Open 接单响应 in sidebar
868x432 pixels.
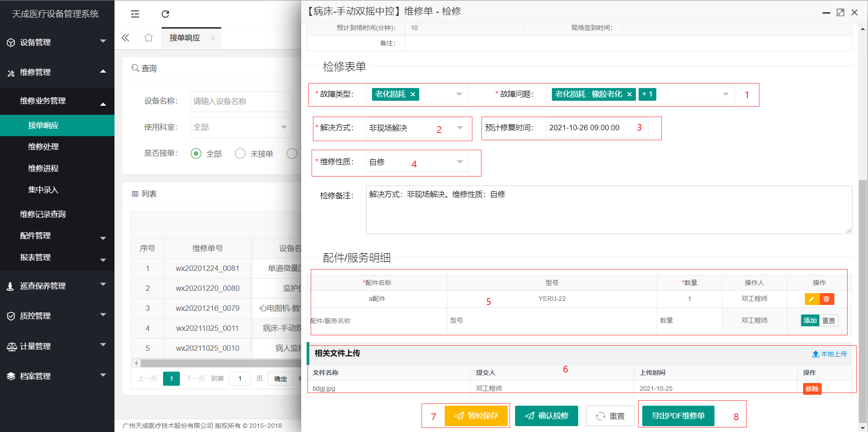click(57, 125)
